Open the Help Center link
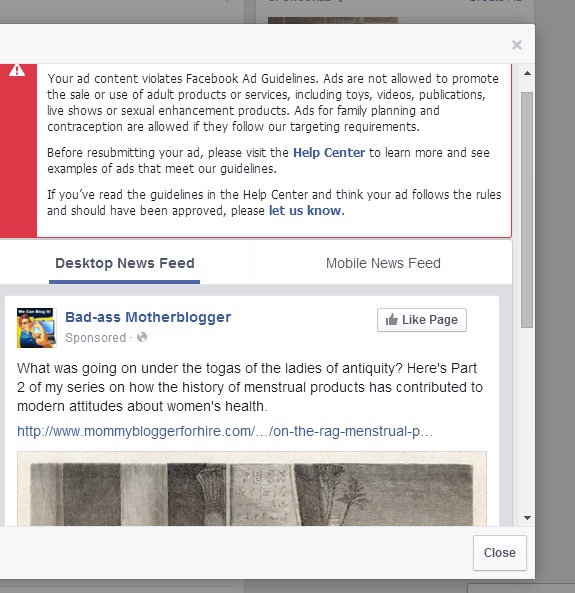This screenshot has width=575, height=593. (329, 152)
